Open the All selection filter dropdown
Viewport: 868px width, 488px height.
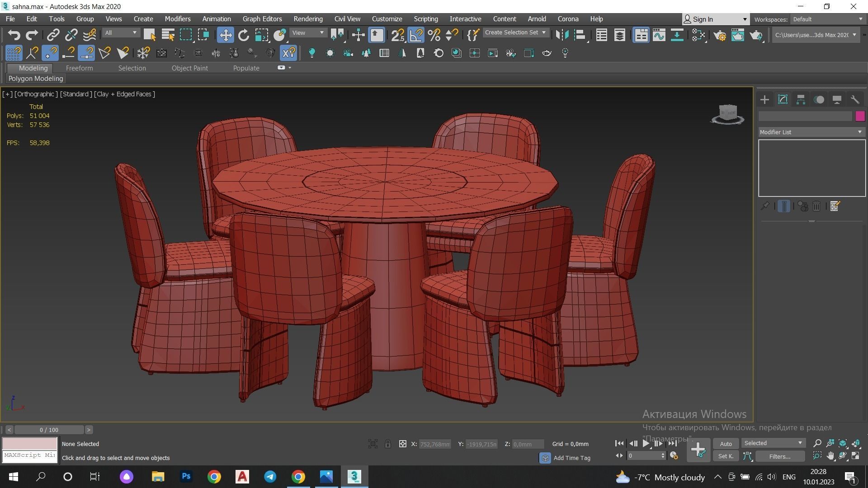[120, 33]
